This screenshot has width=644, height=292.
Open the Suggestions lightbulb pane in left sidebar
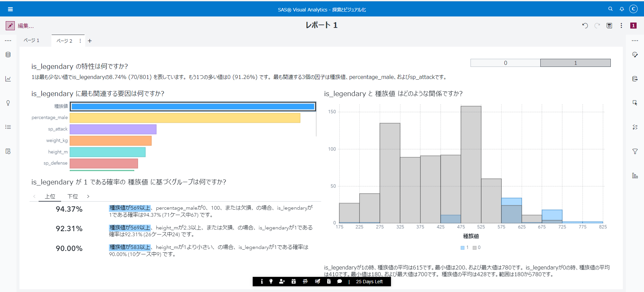[8, 103]
